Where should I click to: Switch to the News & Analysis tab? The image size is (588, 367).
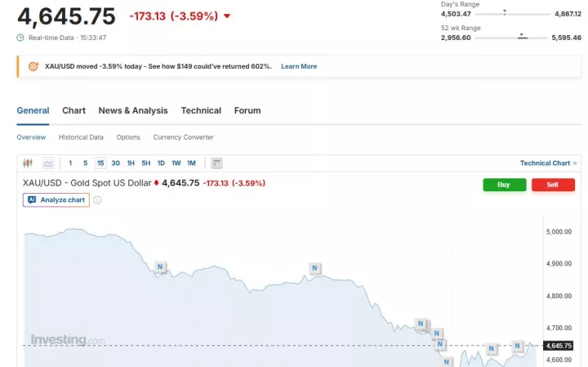[x=133, y=110]
